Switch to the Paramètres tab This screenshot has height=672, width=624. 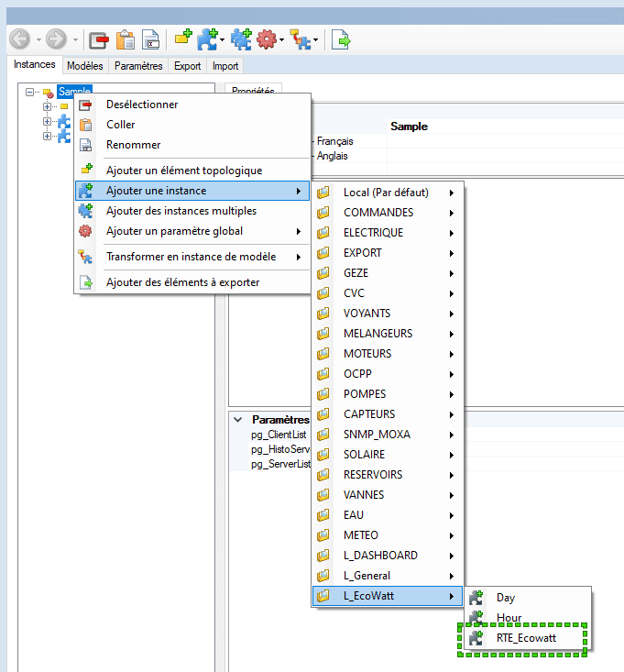point(138,66)
